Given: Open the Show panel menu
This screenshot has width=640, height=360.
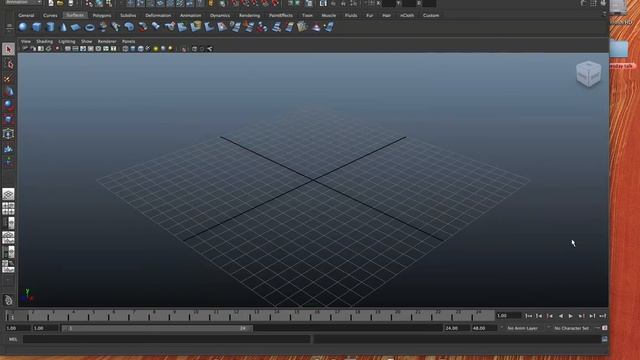Looking at the screenshot, I should (x=86, y=41).
